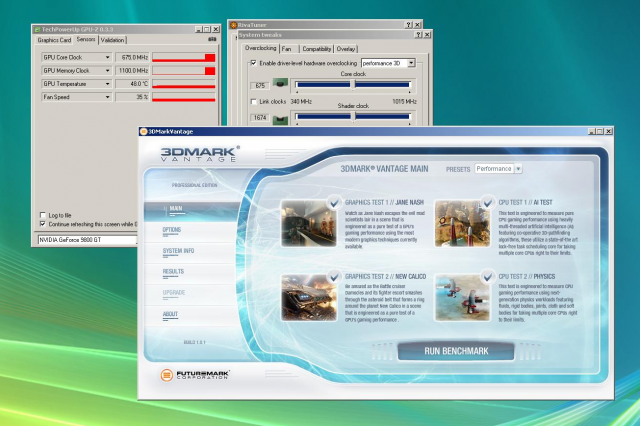640x426 pixels.
Task: Open the performance 3D dropdown
Action: (x=411, y=63)
